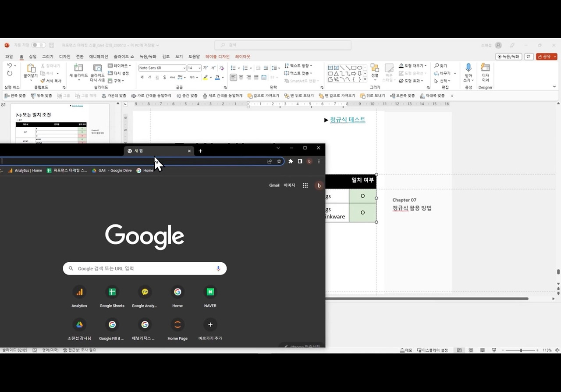Adjust the zoom slider in status bar

tap(521, 350)
